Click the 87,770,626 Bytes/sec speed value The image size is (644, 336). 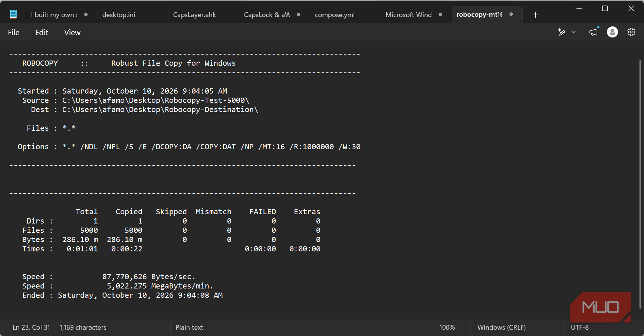coord(149,277)
